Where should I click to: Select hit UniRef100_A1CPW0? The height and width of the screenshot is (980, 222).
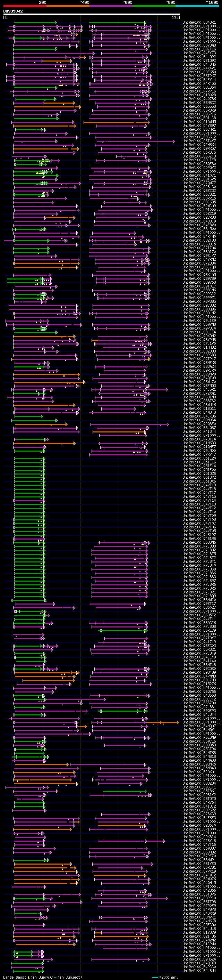pos(199,944)
